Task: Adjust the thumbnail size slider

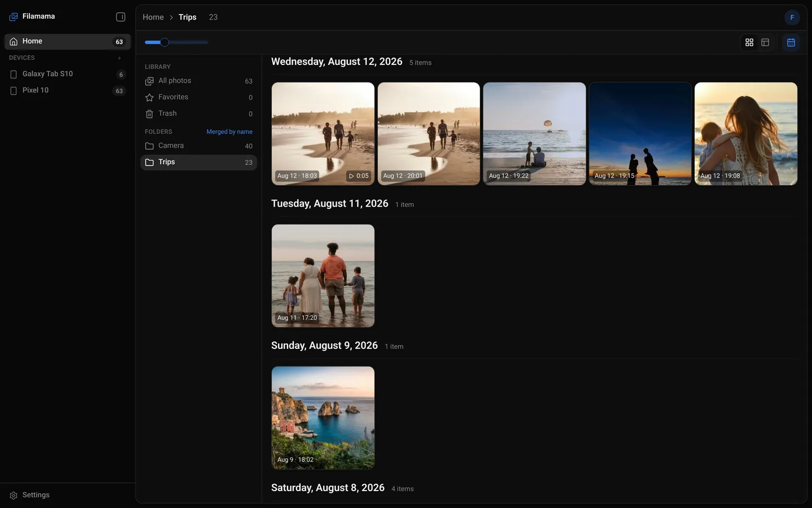Action: click(176, 42)
